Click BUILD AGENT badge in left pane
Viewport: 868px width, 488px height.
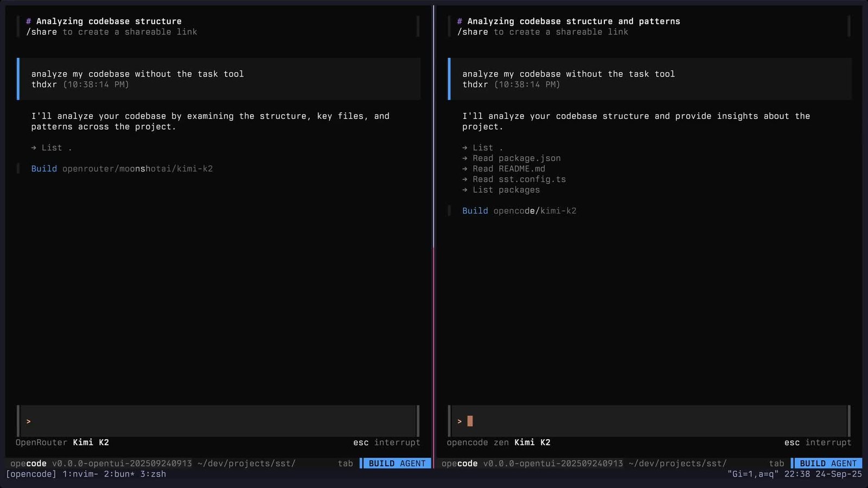[x=397, y=463]
